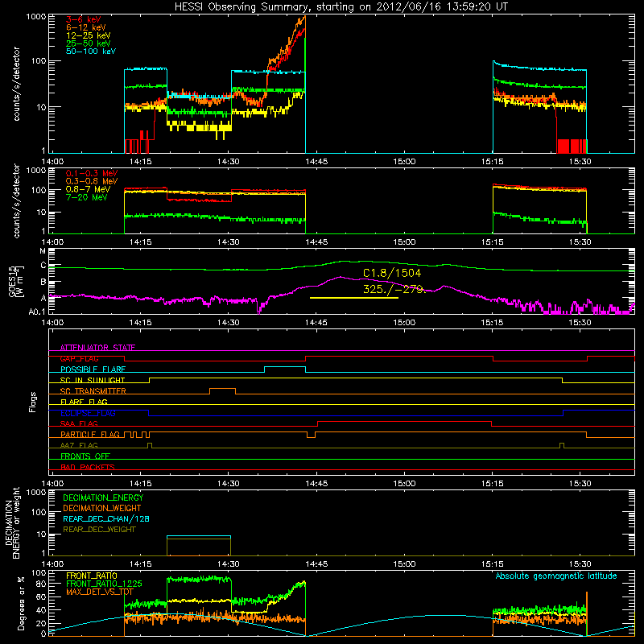Select the FLARE_FLAG label
The image size is (644, 644).
84,402
